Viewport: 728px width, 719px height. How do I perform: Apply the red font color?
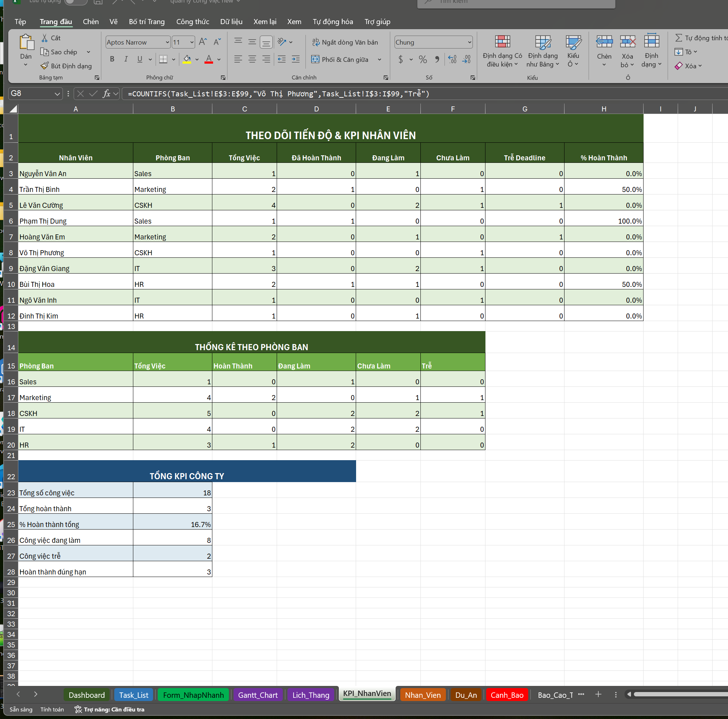tap(209, 59)
